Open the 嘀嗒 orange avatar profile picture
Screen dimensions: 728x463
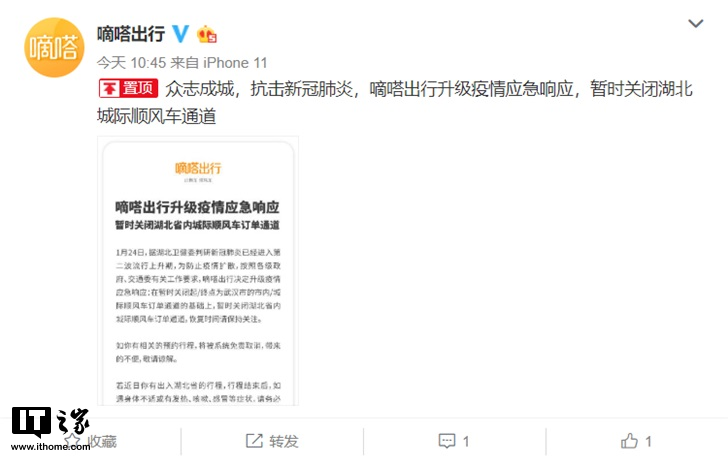click(54, 47)
